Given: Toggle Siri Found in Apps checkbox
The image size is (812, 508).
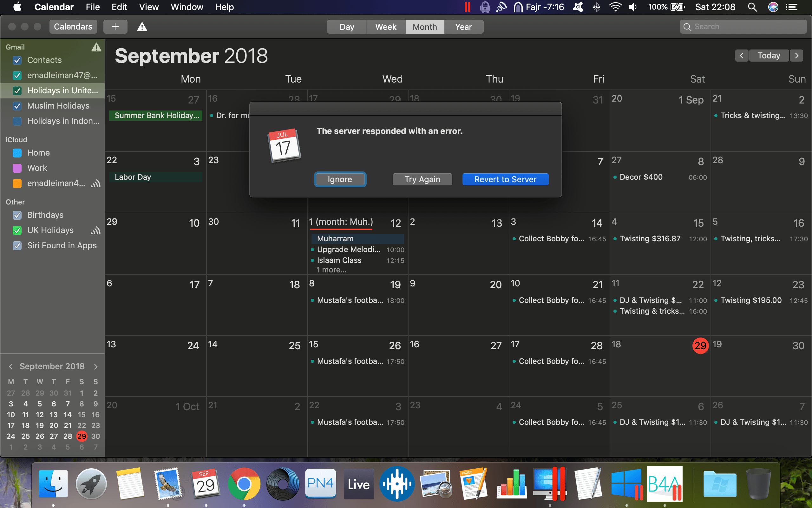Looking at the screenshot, I should point(17,246).
